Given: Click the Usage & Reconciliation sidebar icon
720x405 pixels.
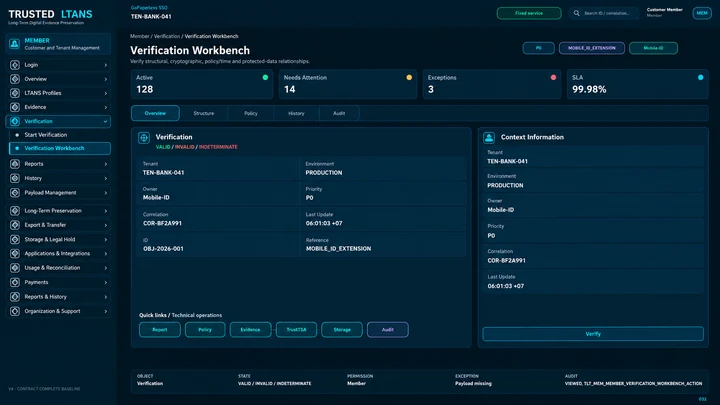Looking at the screenshot, I should click(x=15, y=268).
